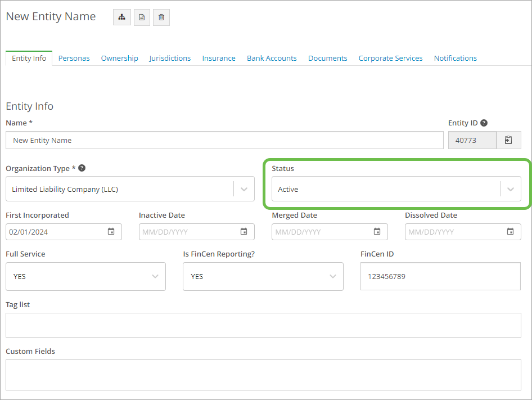Click the First Incorporated date field
Image resolution: width=532 pixels, height=400 pixels.
(x=64, y=232)
